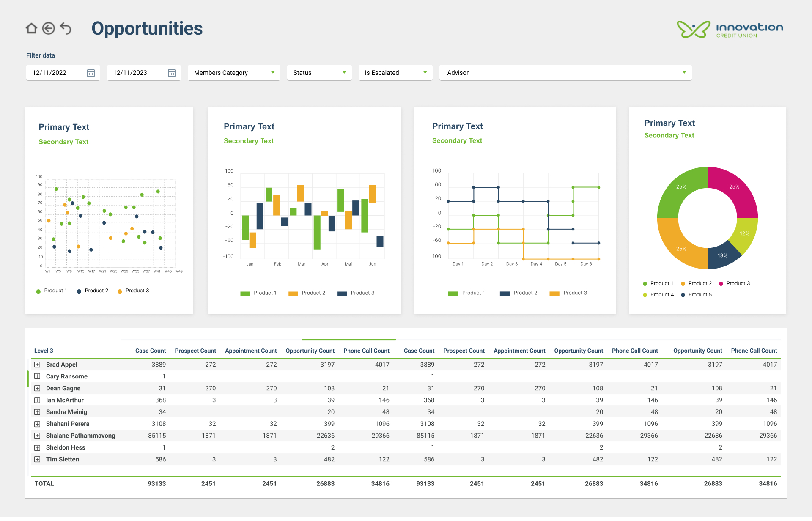Open the Members Category dropdown
Viewport: 812px width, 521px height.
[233, 73]
